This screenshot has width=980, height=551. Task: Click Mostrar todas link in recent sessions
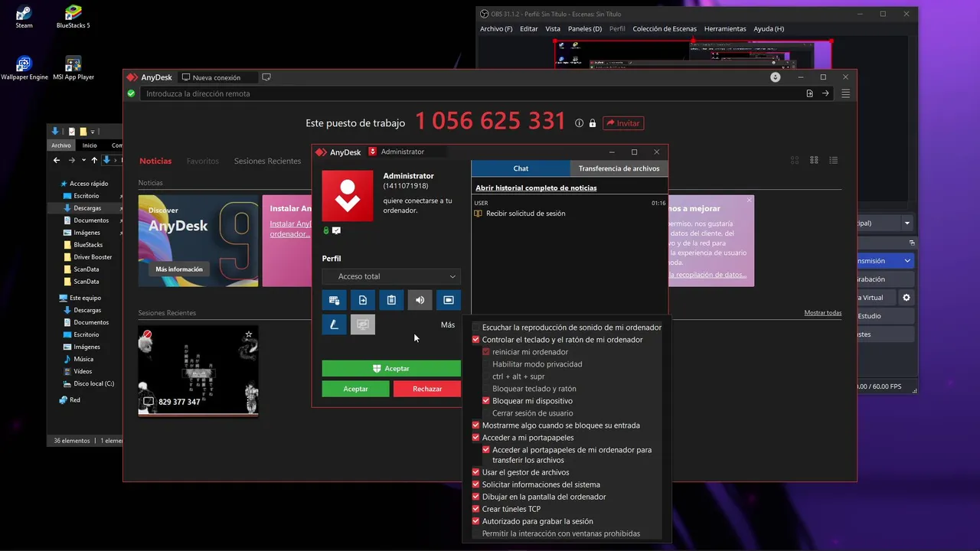point(823,313)
